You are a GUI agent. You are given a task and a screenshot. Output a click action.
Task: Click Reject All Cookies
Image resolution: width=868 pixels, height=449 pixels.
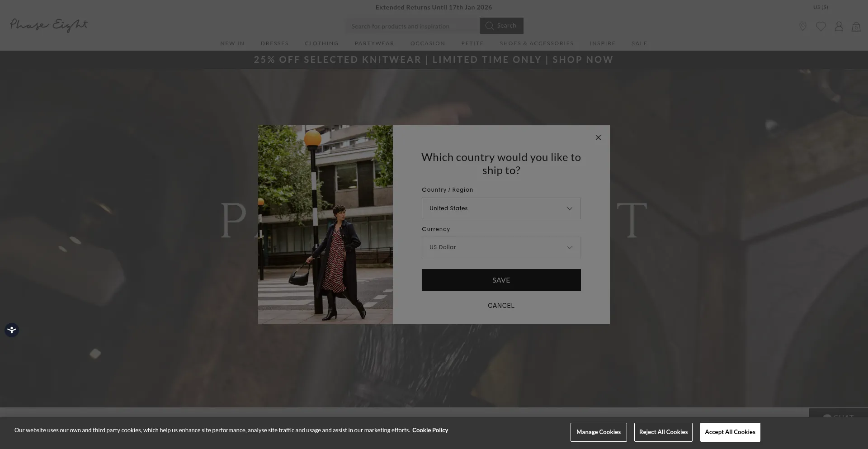(x=663, y=432)
